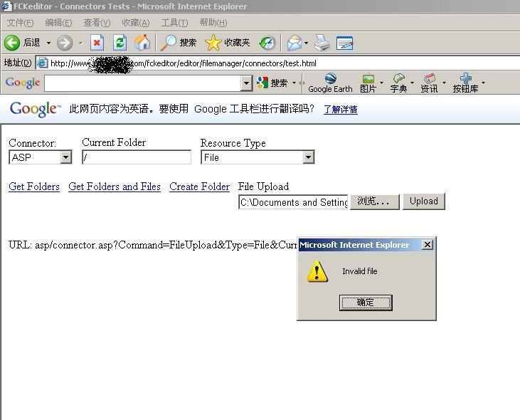Click the yellow warning icon in dialog

point(317,271)
